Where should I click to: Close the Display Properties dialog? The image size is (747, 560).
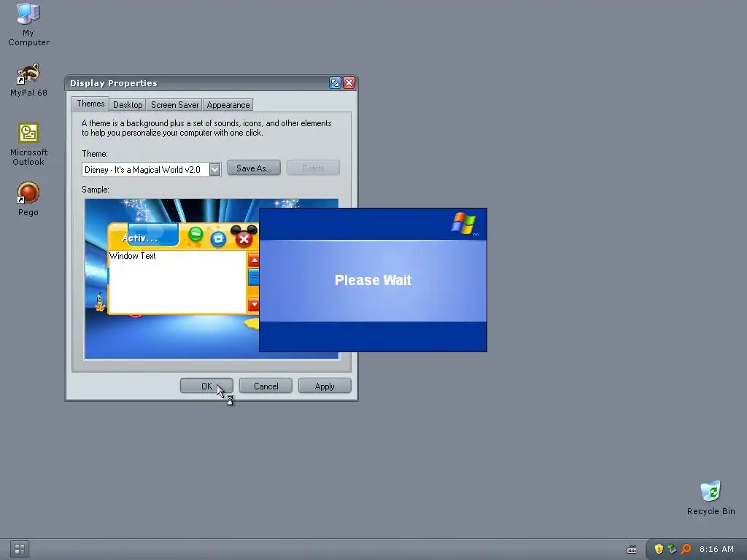[349, 83]
